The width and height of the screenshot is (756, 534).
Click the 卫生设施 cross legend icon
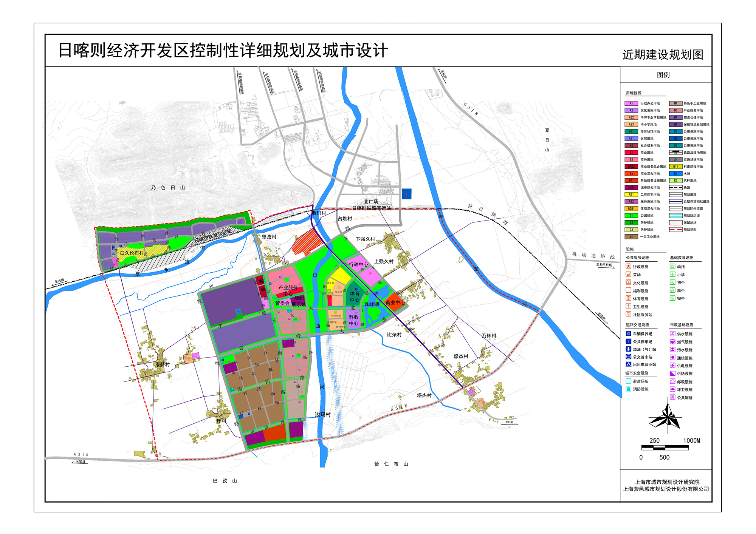(628, 306)
